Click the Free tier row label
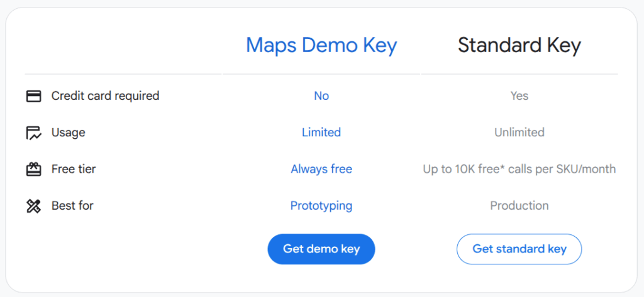Viewport: 644px width, 297px height. tap(74, 169)
